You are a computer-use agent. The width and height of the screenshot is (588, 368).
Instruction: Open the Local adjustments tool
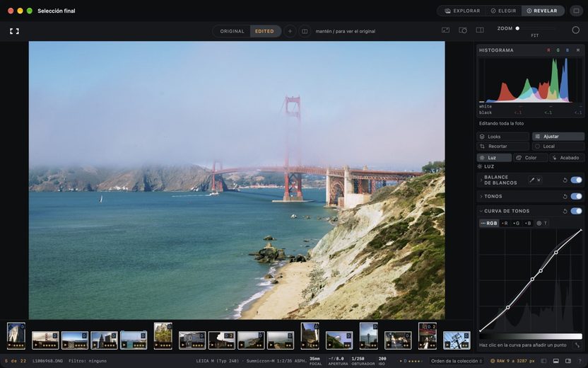[x=558, y=146]
